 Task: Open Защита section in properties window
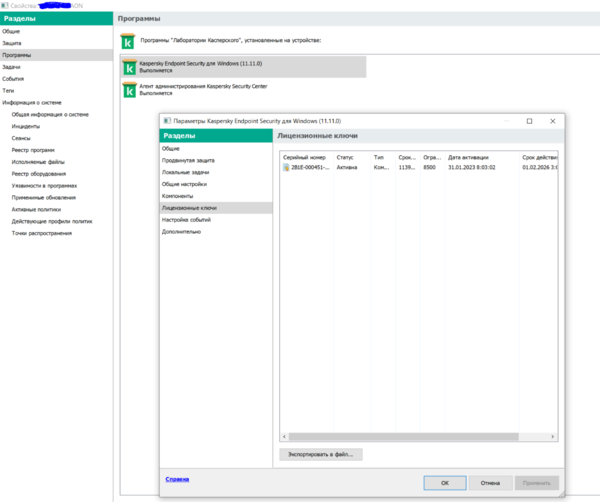(56, 43)
